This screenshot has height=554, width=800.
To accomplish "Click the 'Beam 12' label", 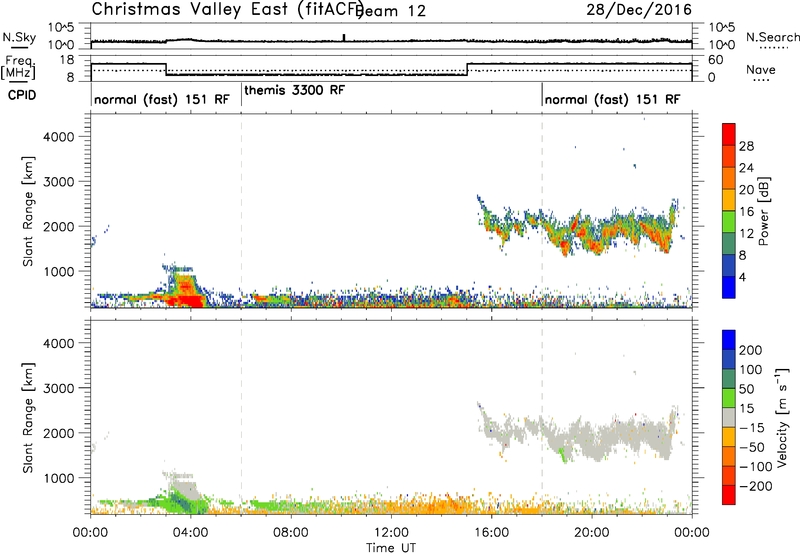I will pos(392,11).
